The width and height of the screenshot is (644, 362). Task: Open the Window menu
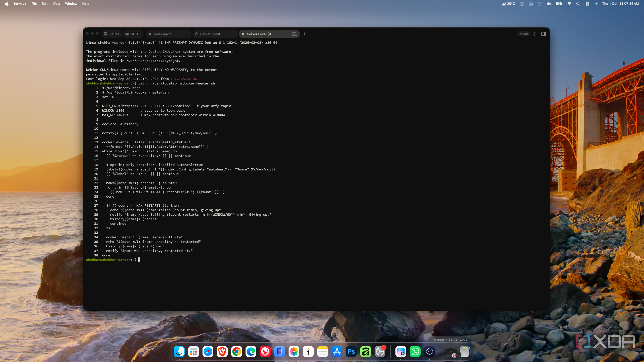pos(71,4)
